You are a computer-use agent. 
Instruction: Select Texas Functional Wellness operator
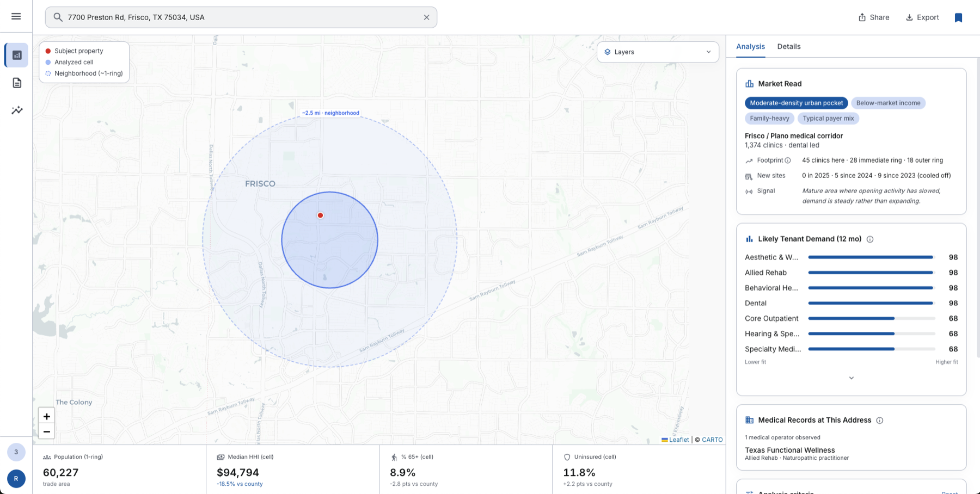(x=790, y=450)
